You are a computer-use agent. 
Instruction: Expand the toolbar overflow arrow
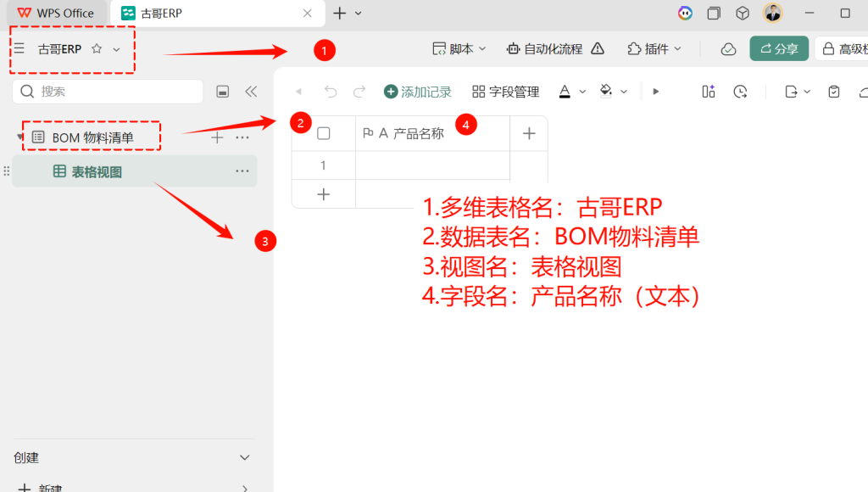pyautogui.click(x=656, y=92)
